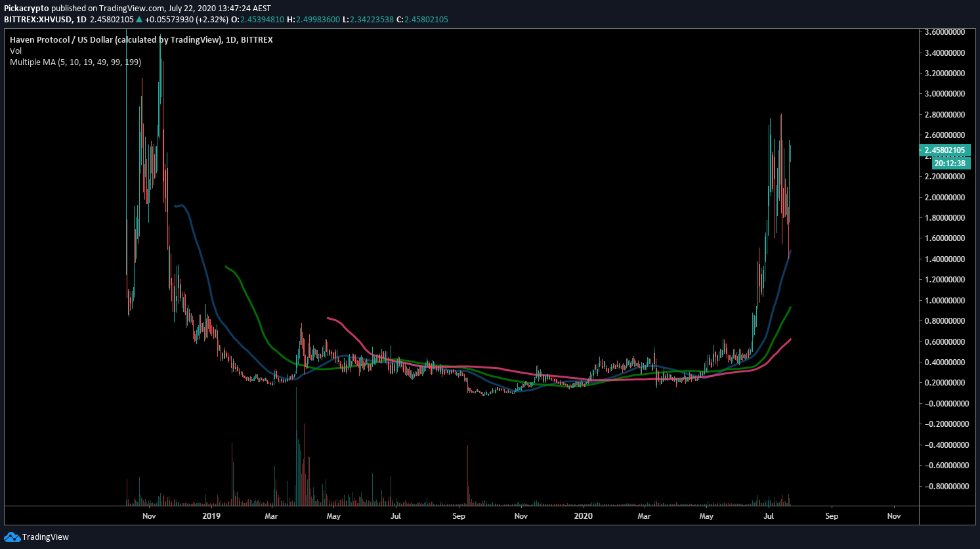Click the 2020 label on time axis
The height and width of the screenshot is (549, 980).
(x=584, y=516)
